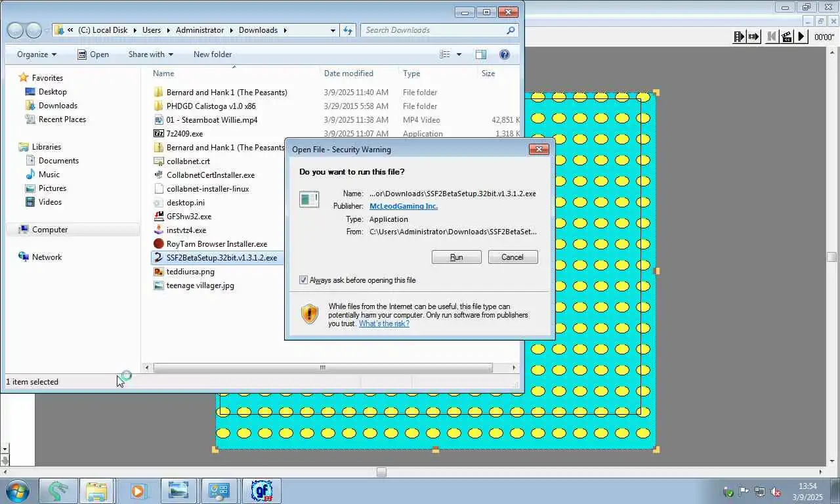Click the greyed rewind-to-start icon

[x=772, y=37]
